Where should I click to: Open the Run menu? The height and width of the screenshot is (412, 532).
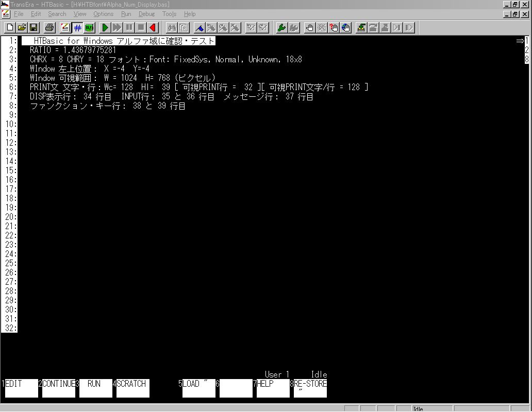tap(126, 14)
